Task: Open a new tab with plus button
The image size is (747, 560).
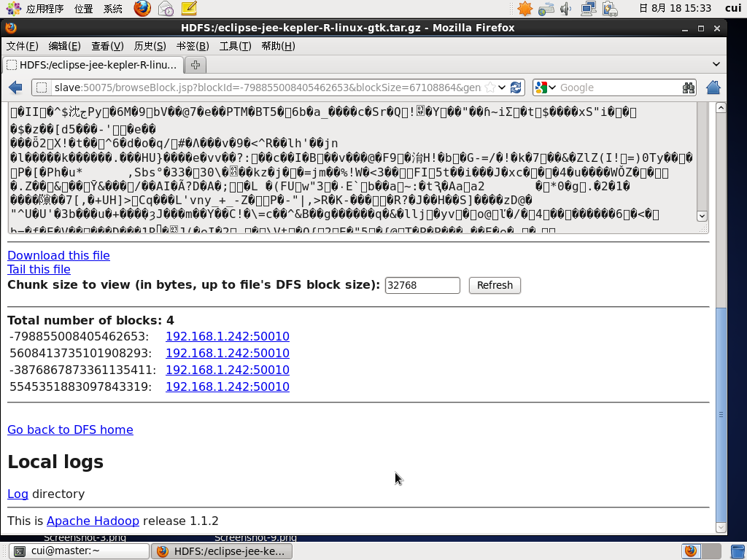Action: 196,65
